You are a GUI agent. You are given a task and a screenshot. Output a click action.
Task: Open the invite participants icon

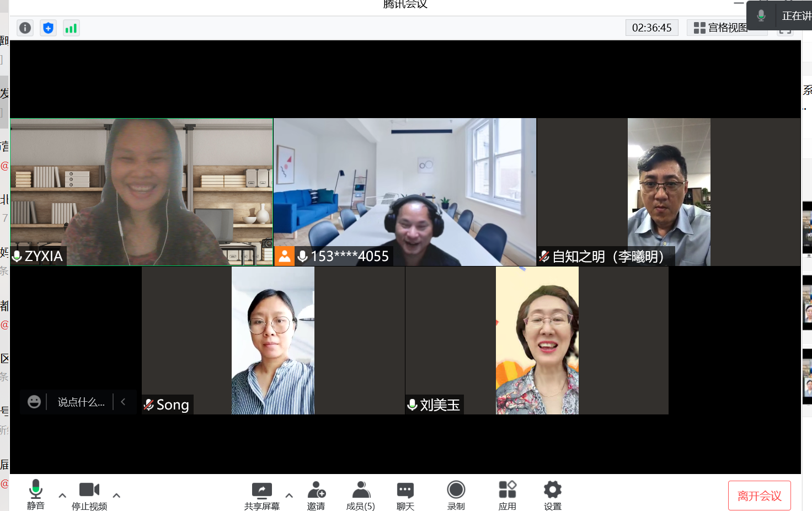(x=316, y=495)
